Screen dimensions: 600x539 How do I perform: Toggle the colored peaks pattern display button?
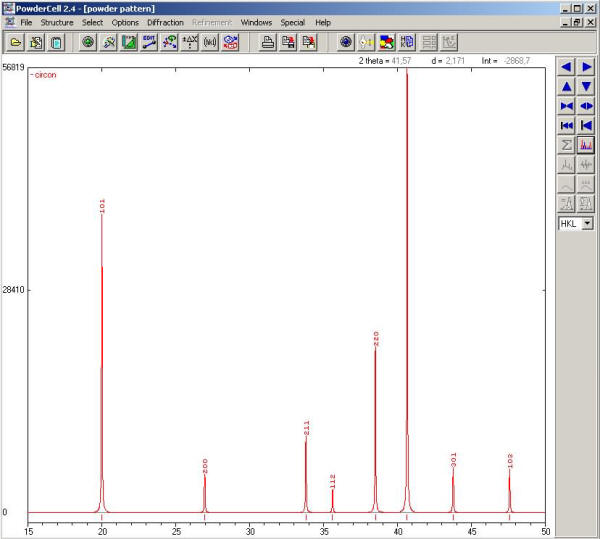click(x=586, y=145)
